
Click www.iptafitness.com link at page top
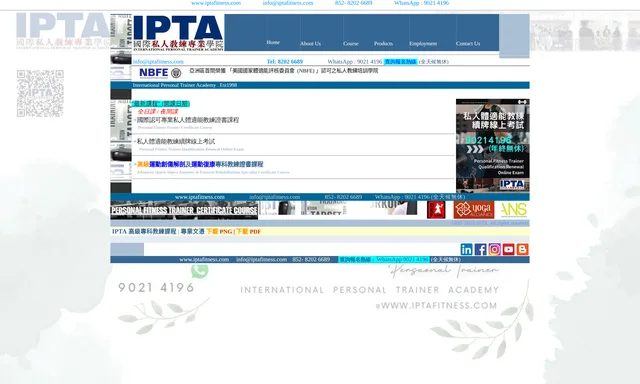click(x=216, y=3)
